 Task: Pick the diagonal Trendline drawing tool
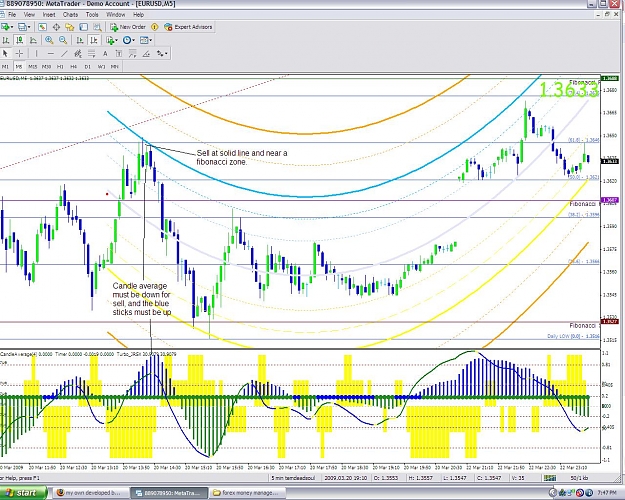pos(64,53)
